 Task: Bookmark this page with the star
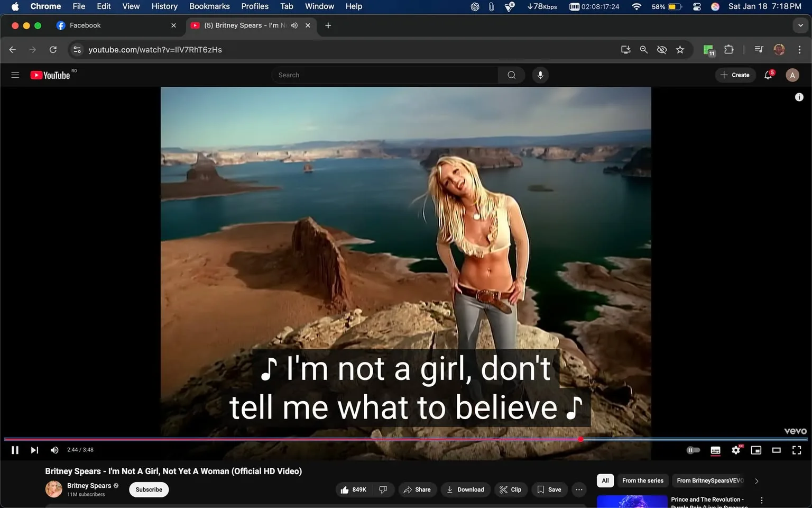(680, 50)
